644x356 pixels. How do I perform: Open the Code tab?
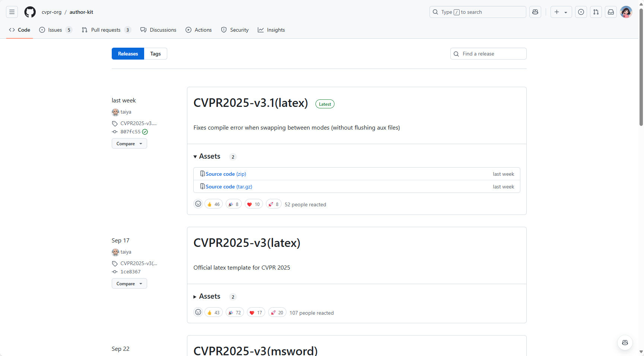19,30
